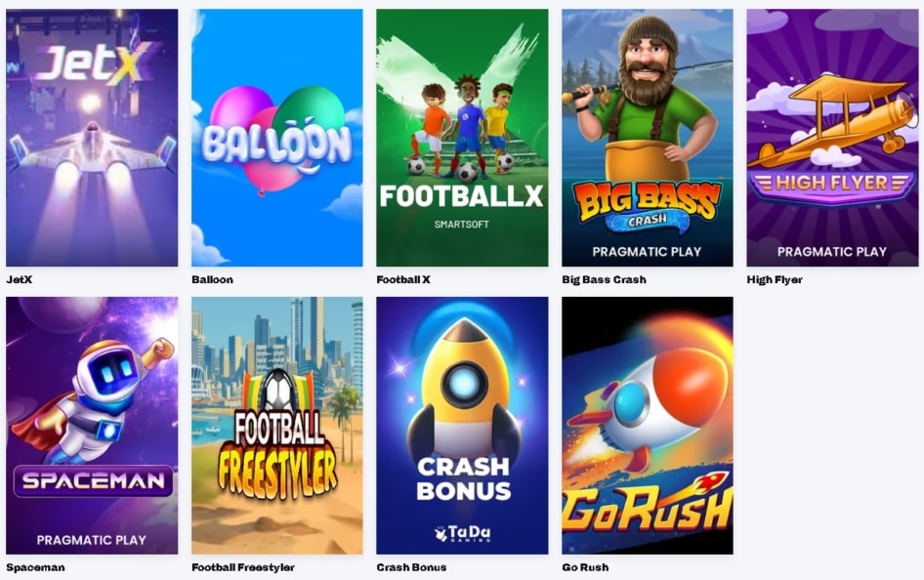Click the Crash Bonus caption text
This screenshot has height=580, width=924.
pyautogui.click(x=411, y=567)
